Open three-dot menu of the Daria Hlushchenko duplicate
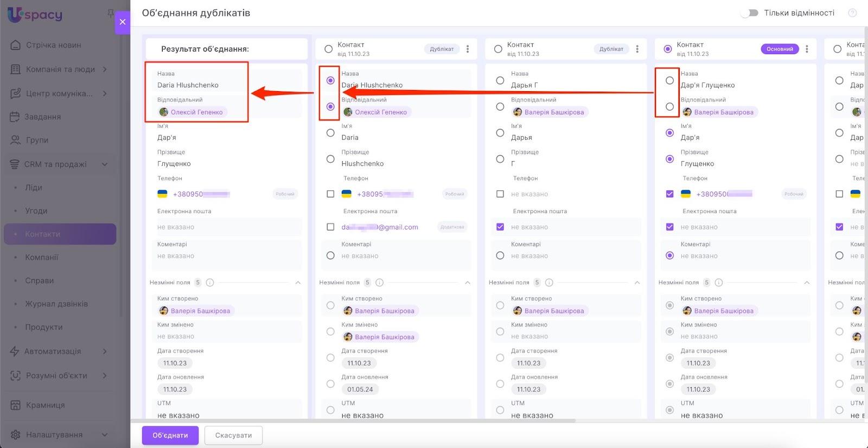This screenshot has height=448, width=868. coord(468,49)
